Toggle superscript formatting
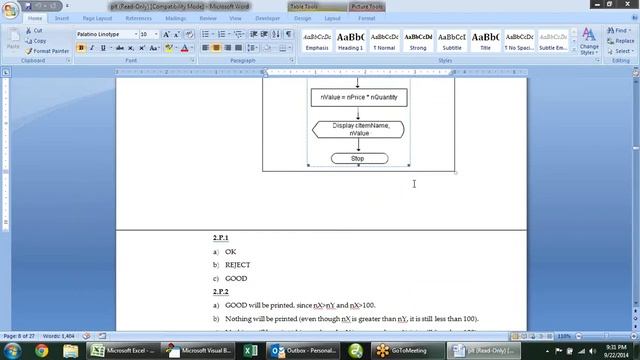640x360 pixels. (142, 48)
